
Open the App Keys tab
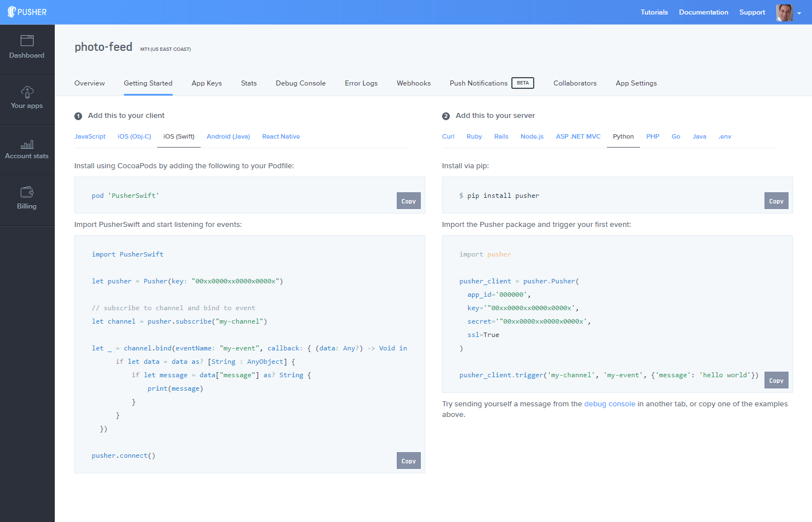point(206,83)
